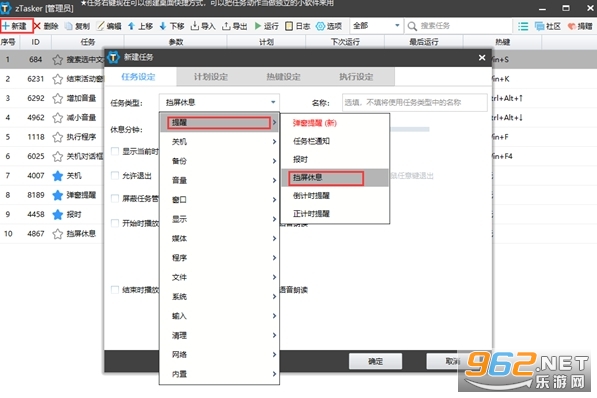Choose 弹窗提醒 (新) from submenu

[335, 123]
